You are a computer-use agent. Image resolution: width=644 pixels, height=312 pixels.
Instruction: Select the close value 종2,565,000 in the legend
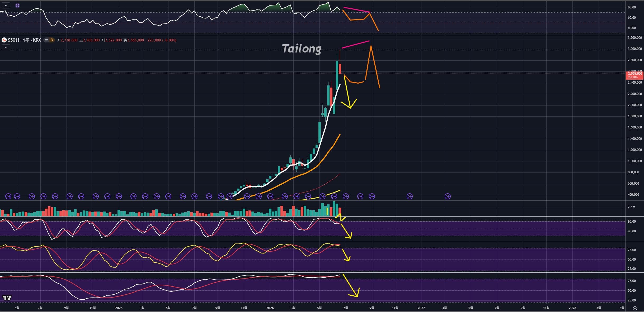coord(134,40)
